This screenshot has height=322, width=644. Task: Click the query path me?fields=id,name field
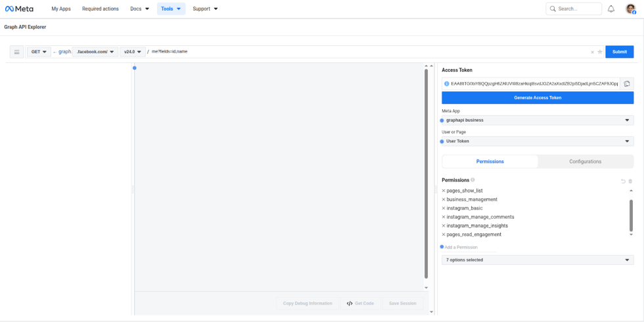click(x=369, y=52)
